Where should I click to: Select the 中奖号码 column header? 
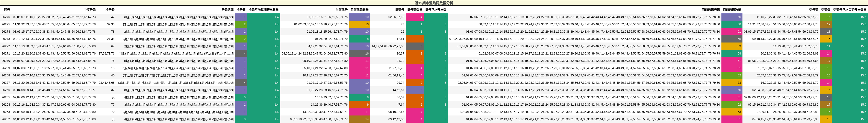point(90,10)
